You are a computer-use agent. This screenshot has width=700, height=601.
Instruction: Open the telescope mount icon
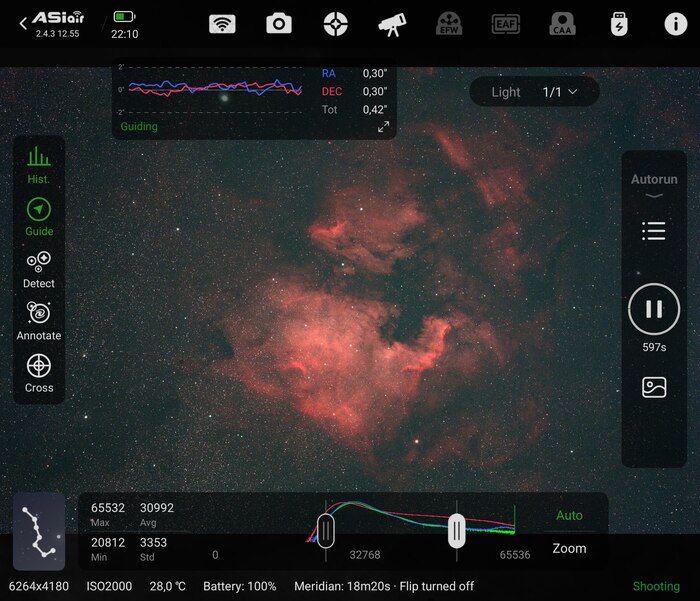(x=392, y=25)
